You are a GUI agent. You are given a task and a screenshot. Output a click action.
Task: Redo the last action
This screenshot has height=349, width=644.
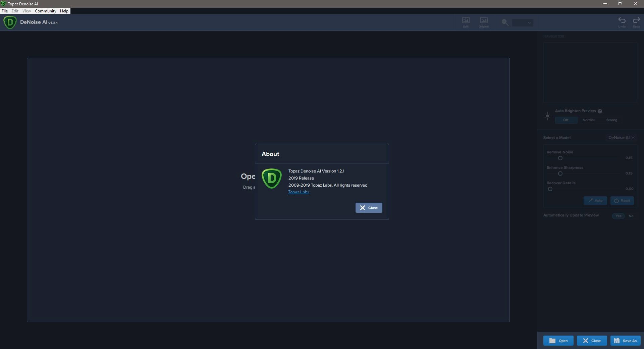[636, 22]
